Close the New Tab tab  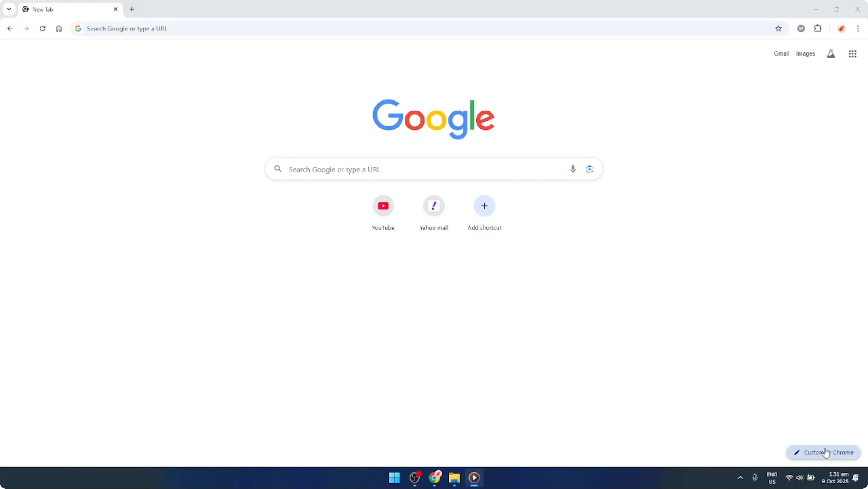tap(116, 9)
